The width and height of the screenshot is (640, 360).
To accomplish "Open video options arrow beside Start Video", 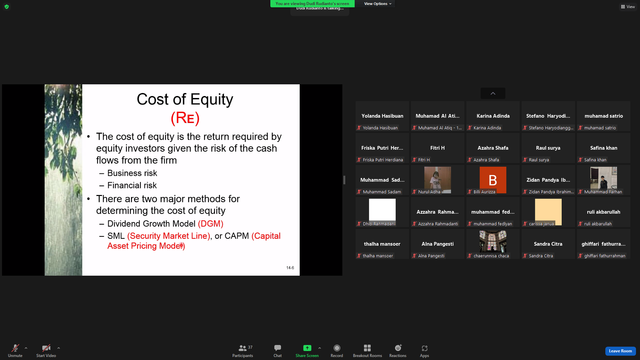I will [x=58, y=348].
